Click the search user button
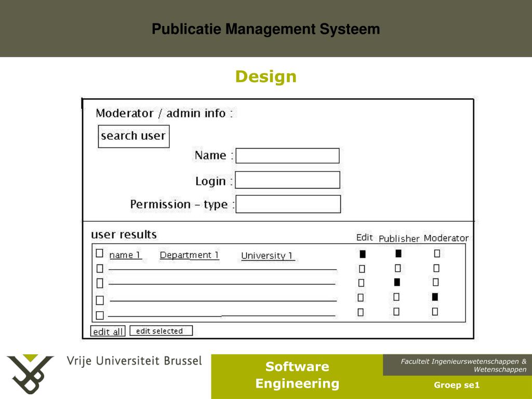 (x=134, y=136)
